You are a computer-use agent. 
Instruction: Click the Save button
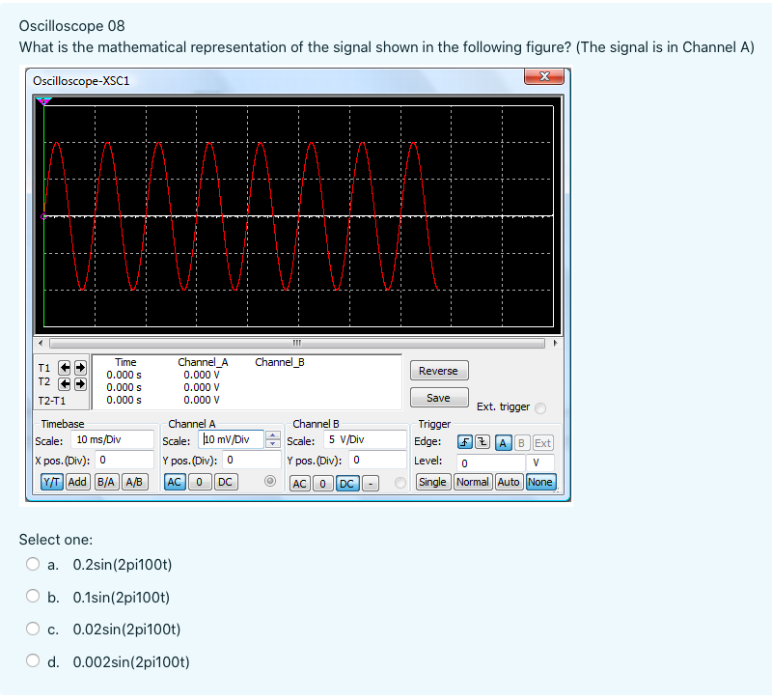(x=439, y=397)
